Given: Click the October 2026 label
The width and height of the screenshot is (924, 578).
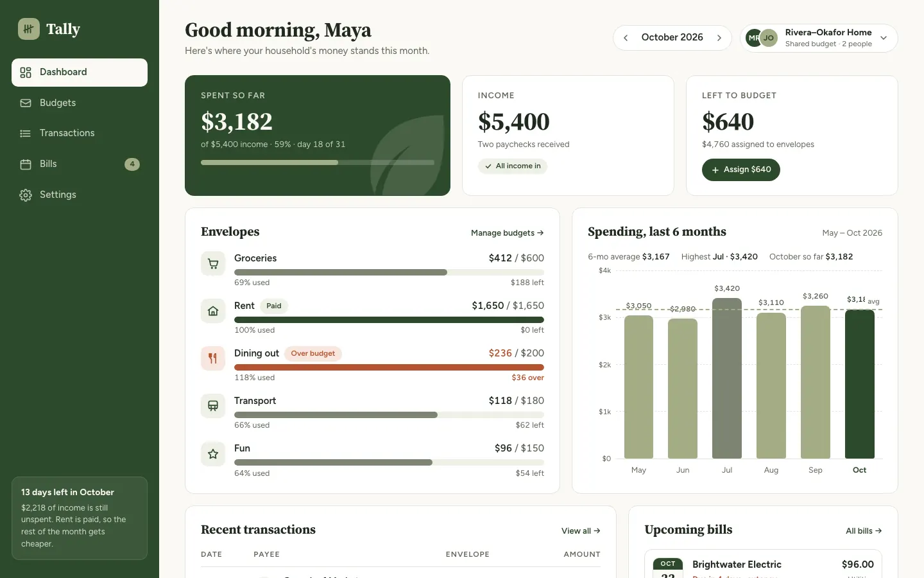Looking at the screenshot, I should pyautogui.click(x=672, y=37).
